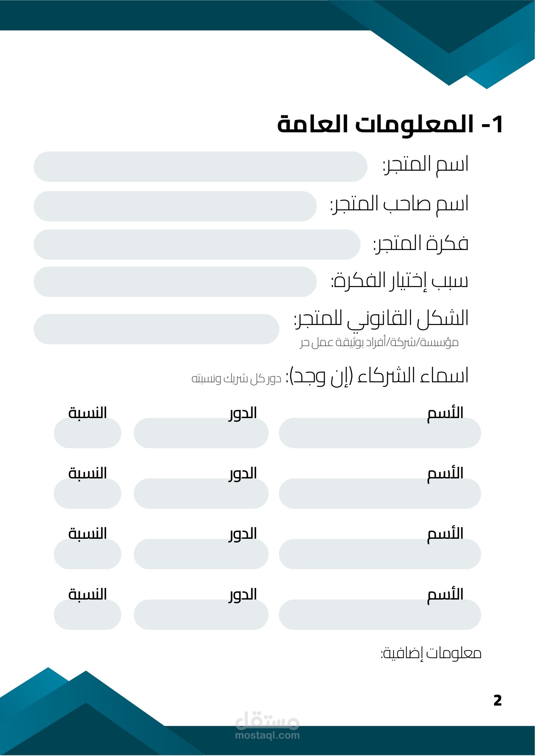Click the اسم المتجر input field
This screenshot has width=535, height=756.
click(x=200, y=166)
